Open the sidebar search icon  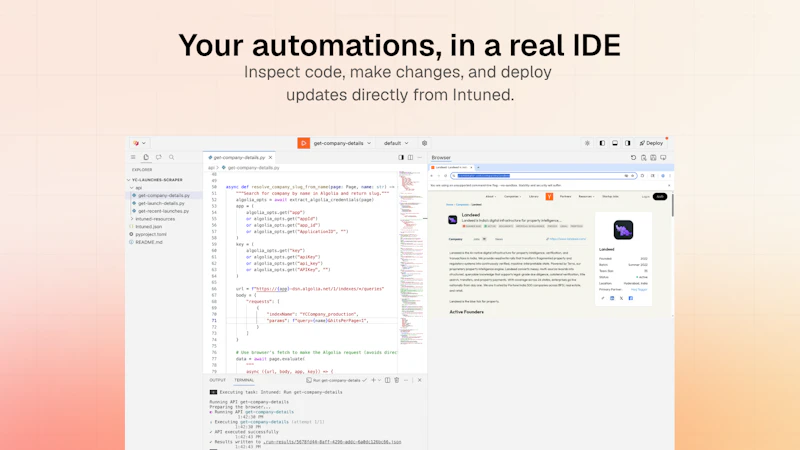tap(171, 157)
